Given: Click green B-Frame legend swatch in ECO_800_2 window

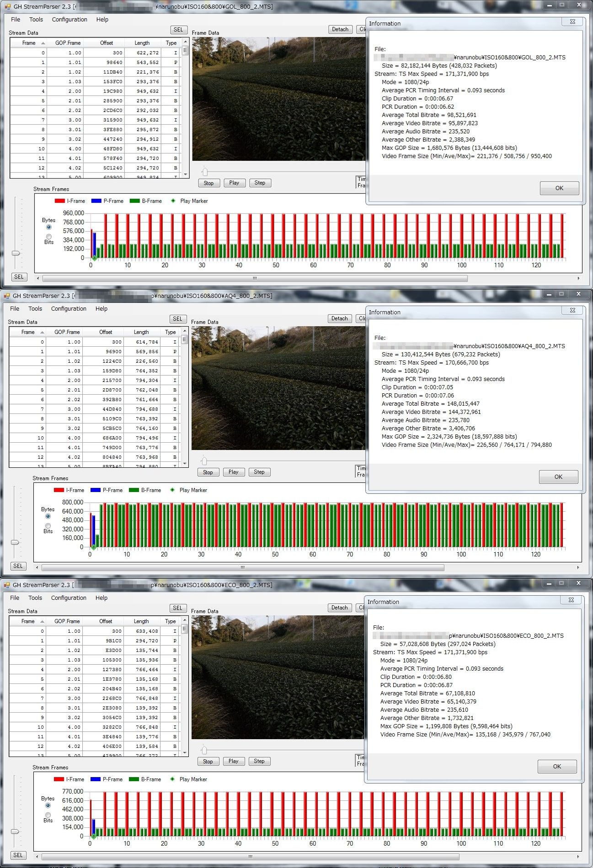Looking at the screenshot, I should coord(134,779).
